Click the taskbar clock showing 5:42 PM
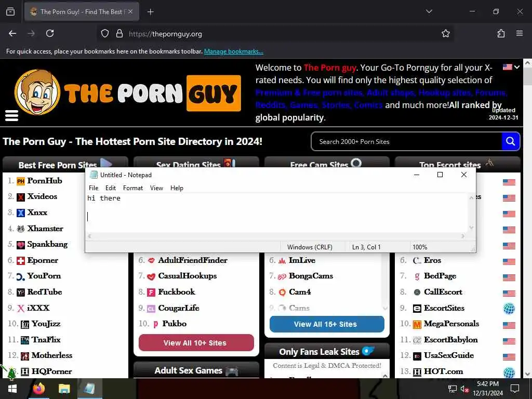The width and height of the screenshot is (532, 399). [x=487, y=389]
